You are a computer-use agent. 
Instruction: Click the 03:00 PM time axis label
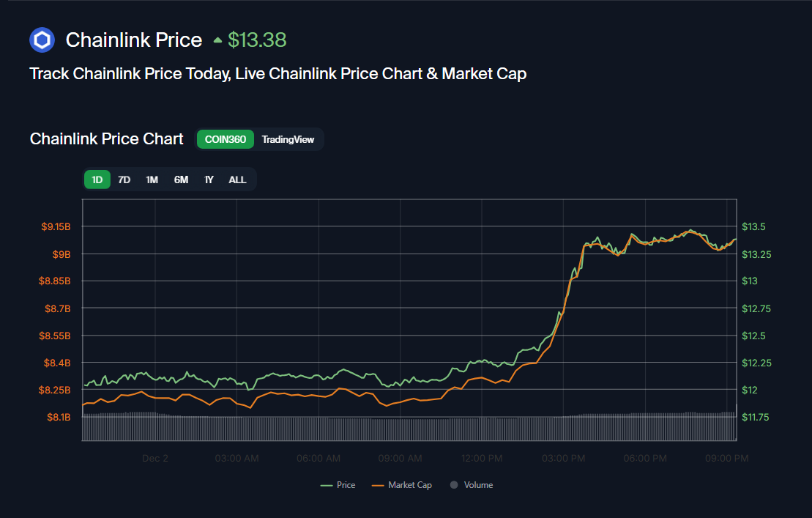(x=563, y=459)
